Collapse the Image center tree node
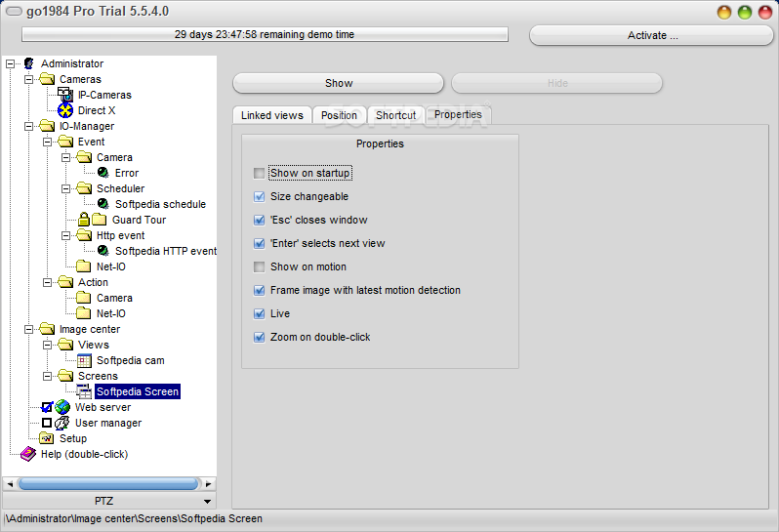The width and height of the screenshot is (779, 532). [x=29, y=329]
